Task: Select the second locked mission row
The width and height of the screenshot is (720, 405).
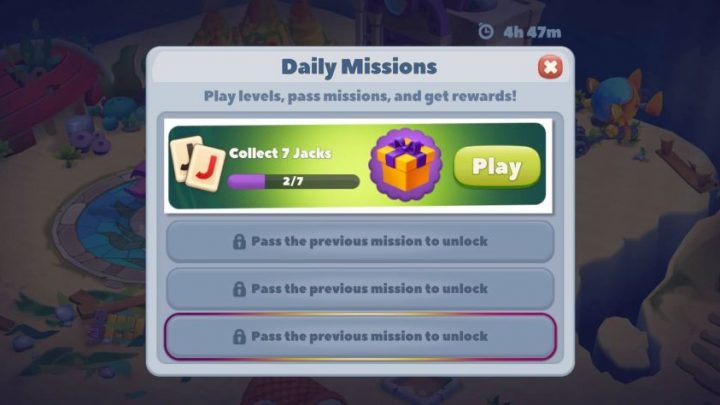Action: point(360,289)
